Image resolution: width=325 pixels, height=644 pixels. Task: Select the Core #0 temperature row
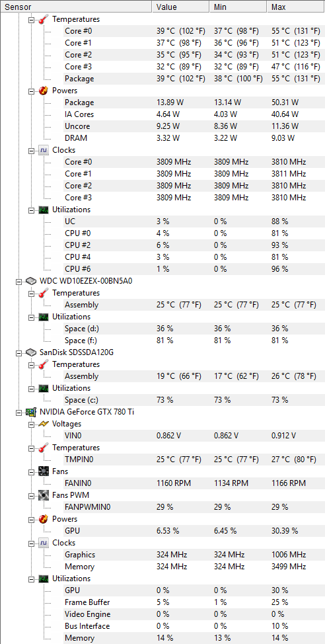click(193, 31)
